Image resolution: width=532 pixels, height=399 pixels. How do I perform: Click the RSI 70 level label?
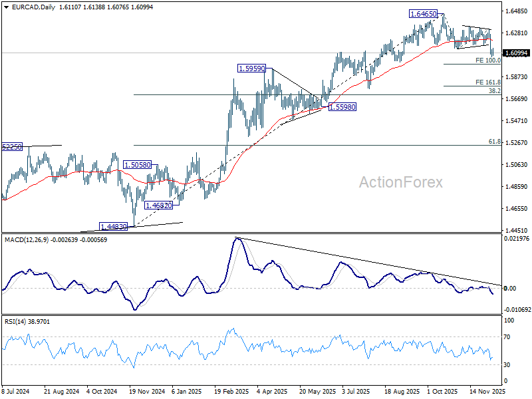507,337
